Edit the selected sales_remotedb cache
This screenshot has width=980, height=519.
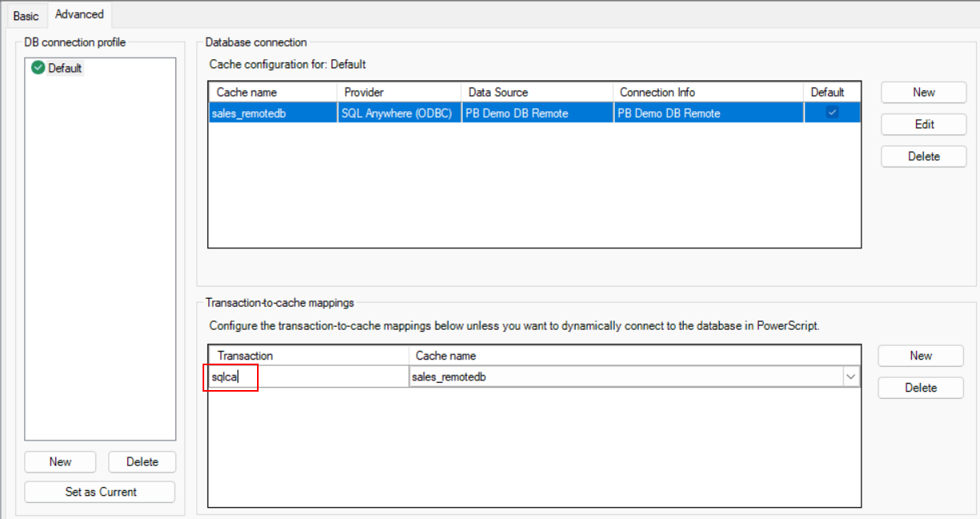click(923, 124)
